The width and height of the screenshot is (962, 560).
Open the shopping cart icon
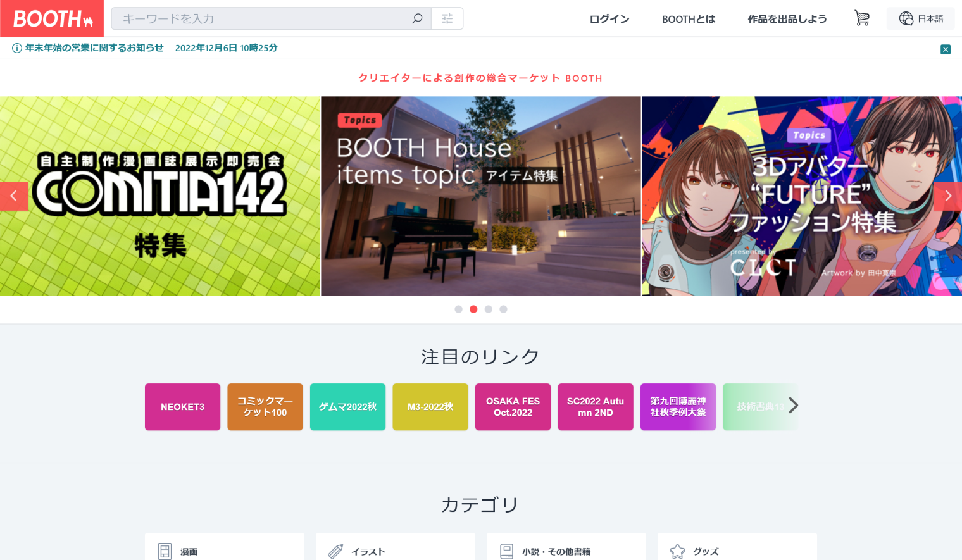coord(861,18)
